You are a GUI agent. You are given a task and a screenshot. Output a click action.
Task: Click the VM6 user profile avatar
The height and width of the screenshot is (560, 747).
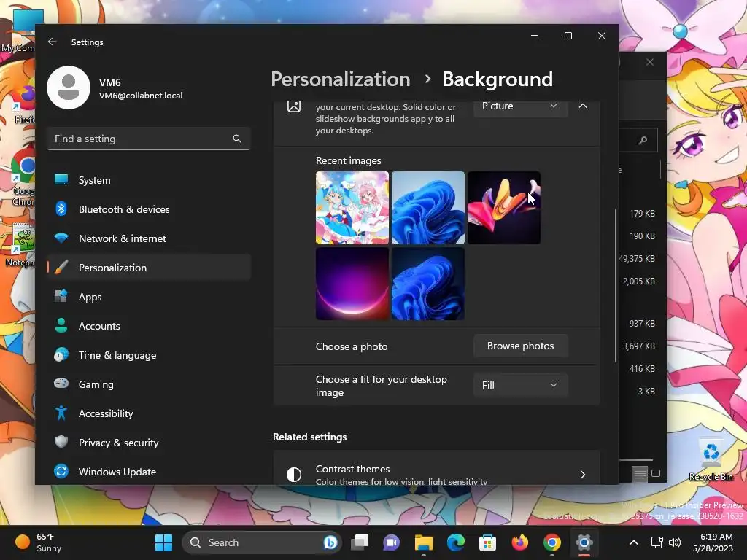pyautogui.click(x=69, y=87)
